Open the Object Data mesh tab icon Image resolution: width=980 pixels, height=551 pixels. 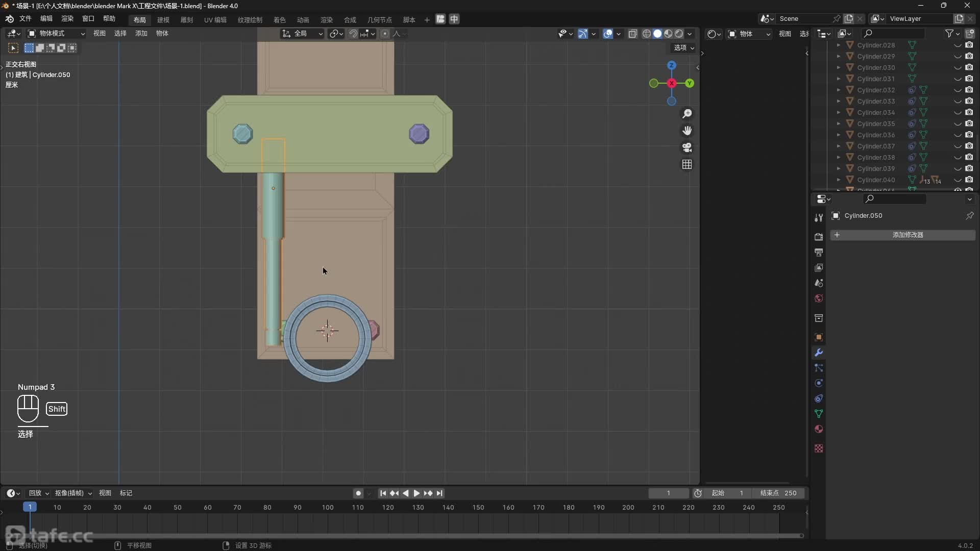[819, 414]
